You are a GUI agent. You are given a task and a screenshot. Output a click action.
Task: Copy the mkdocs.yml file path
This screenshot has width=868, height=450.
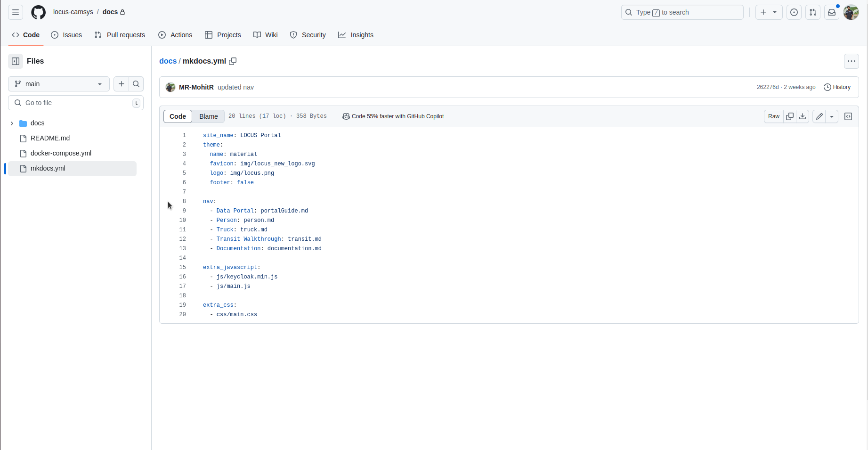233,61
